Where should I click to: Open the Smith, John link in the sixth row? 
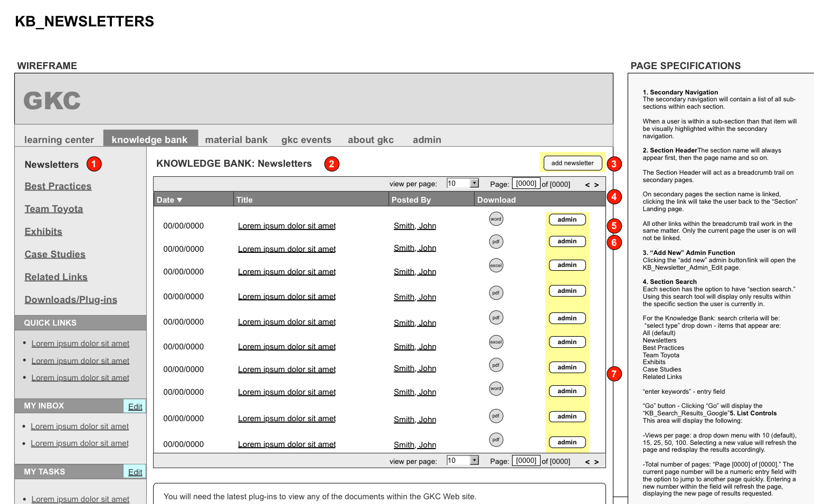pyautogui.click(x=415, y=347)
